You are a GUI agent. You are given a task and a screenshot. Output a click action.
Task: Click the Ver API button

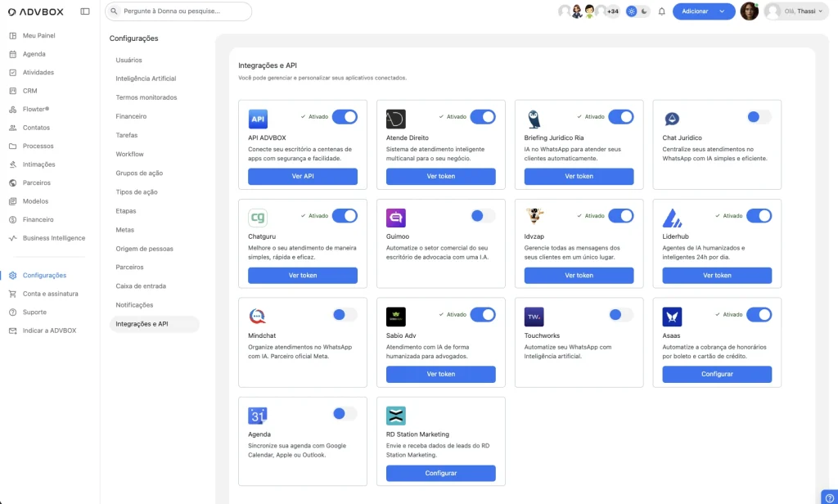(x=303, y=177)
